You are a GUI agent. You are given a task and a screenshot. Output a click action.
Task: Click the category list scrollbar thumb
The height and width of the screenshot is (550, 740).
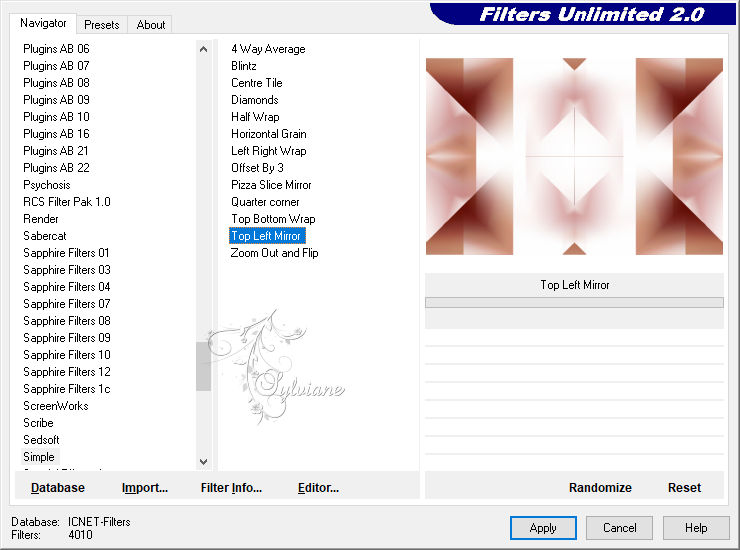203,366
